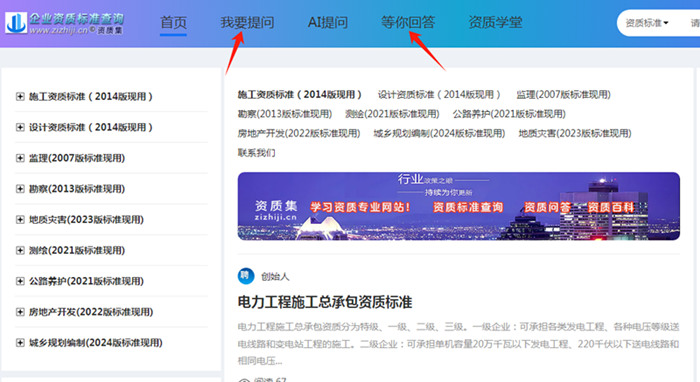Open top link 施工资质标准（2014版现用）in main panel
The image size is (700, 382).
[x=300, y=95]
